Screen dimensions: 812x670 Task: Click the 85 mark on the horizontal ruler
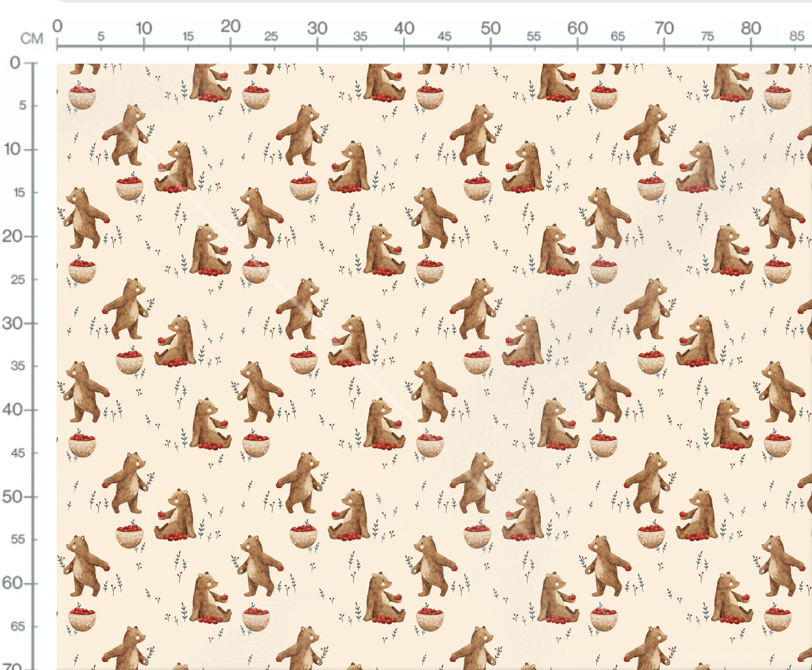797,36
